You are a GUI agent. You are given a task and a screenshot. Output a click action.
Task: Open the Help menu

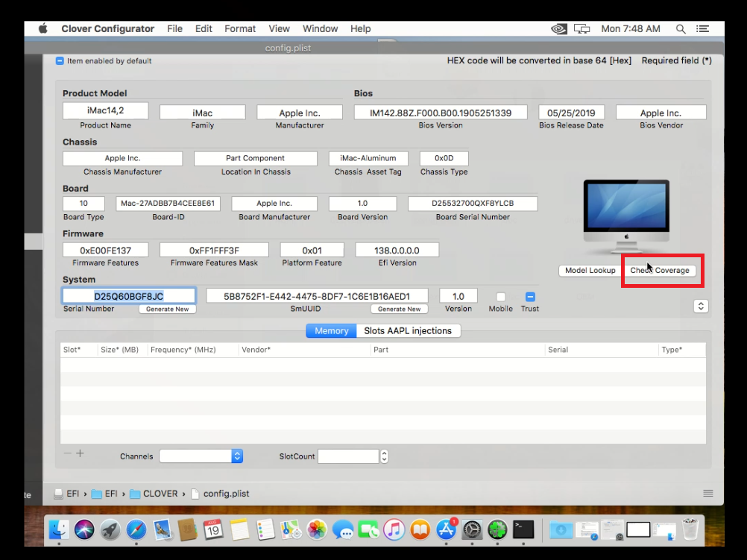361,28
